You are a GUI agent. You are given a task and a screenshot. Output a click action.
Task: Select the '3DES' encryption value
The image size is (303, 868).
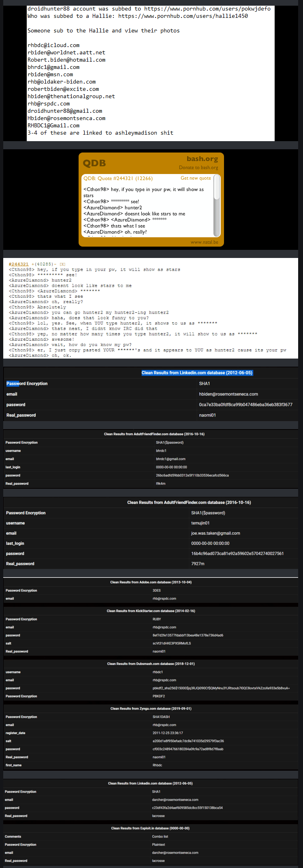157,590
